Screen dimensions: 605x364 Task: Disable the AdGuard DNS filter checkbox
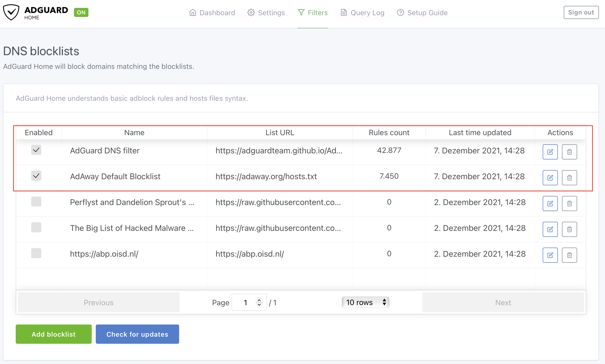coord(36,150)
